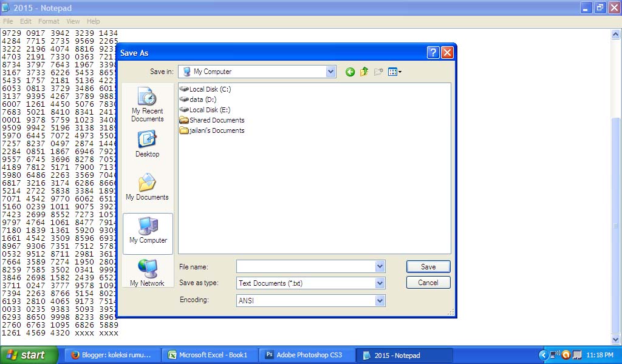The image size is (622, 364).
Task: Click number 1261 on last Notepad line
Action: click(12, 332)
